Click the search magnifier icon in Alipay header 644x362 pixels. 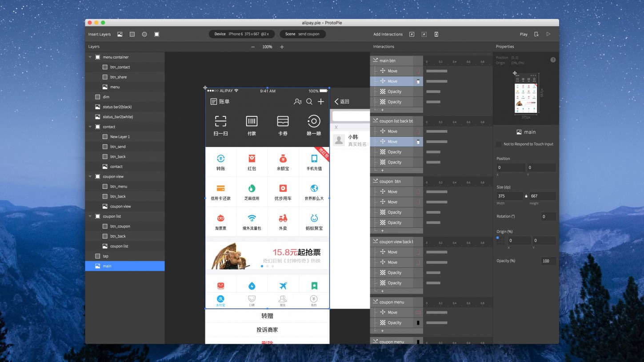tap(309, 102)
